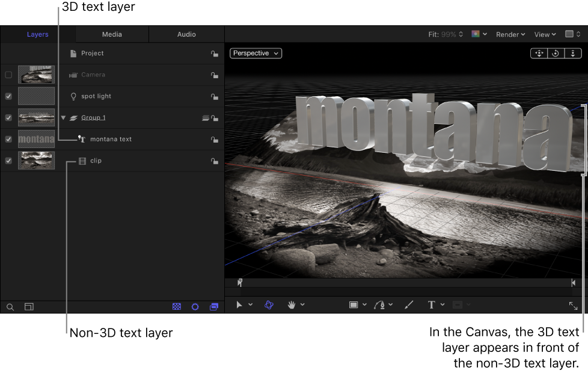Viewport: 588px width, 373px height.
Task: Click the Orbit camera control in the Canvas
Action: (x=555, y=53)
